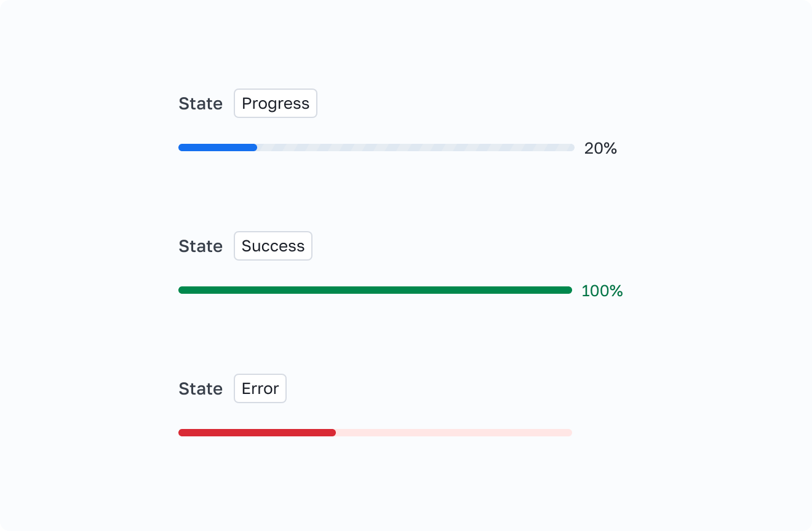Click the right end of green bar
The image size is (812, 531).
pyautogui.click(x=569, y=290)
